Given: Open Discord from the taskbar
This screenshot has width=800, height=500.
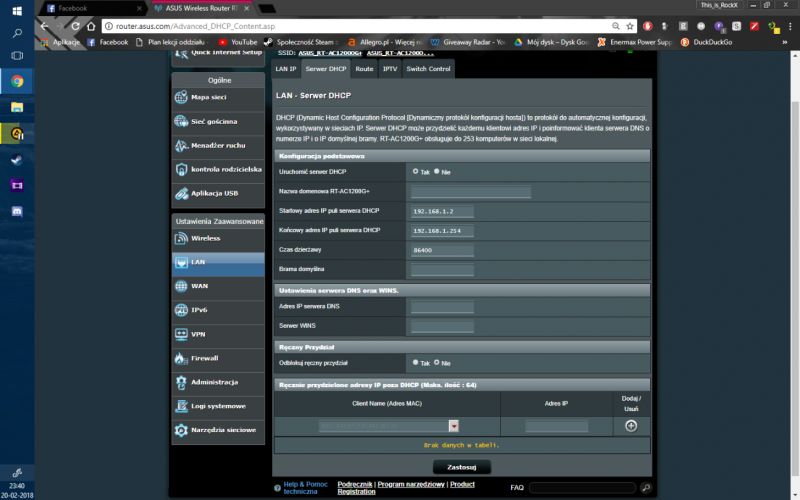Looking at the screenshot, I should [x=17, y=211].
